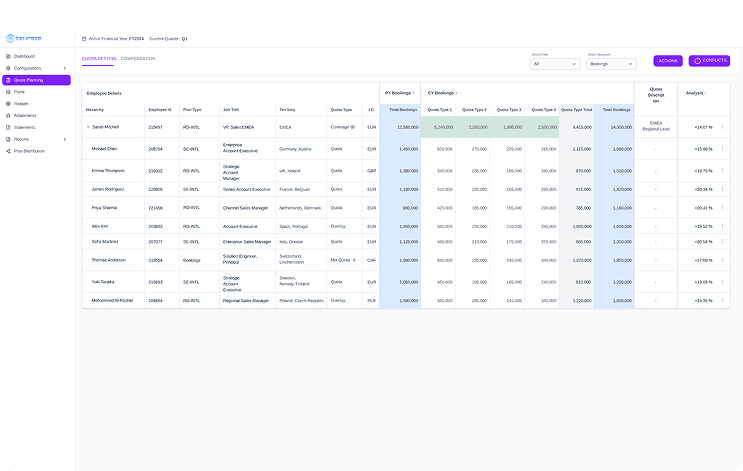Viewport: 743px width, 471px height.
Task: Click the Actions button
Action: (667, 61)
